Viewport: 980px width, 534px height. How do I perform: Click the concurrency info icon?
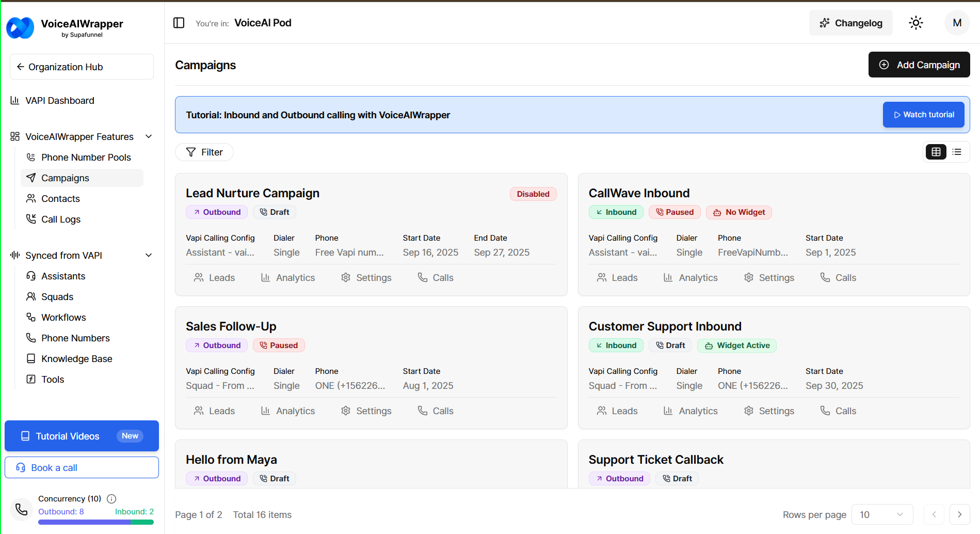point(111,498)
